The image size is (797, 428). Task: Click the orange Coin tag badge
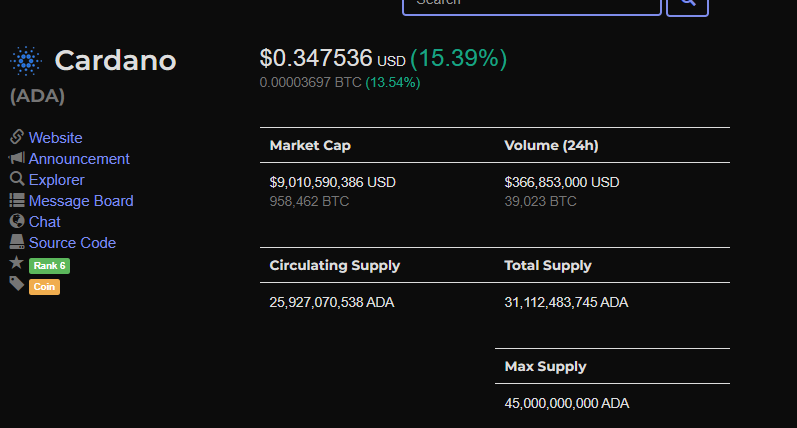coord(44,287)
